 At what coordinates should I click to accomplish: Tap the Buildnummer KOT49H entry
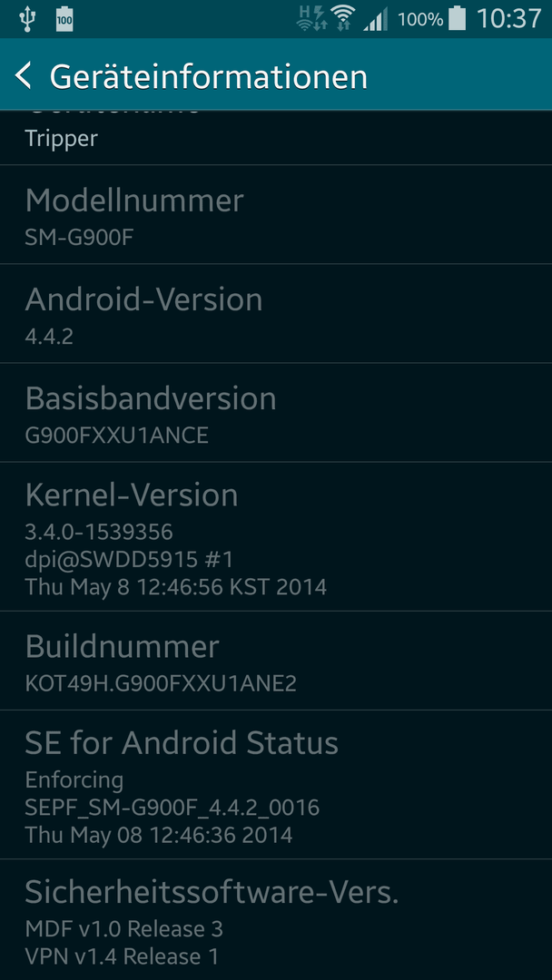pos(276,660)
